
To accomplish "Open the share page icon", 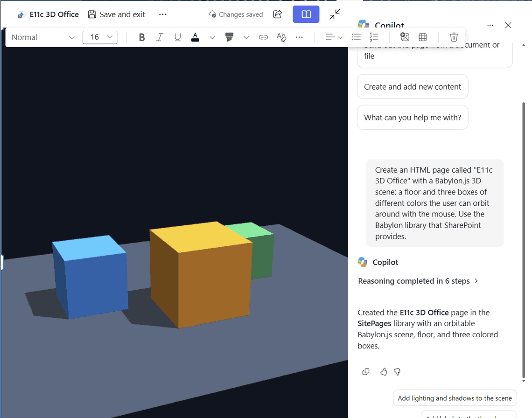I will pyautogui.click(x=277, y=14).
